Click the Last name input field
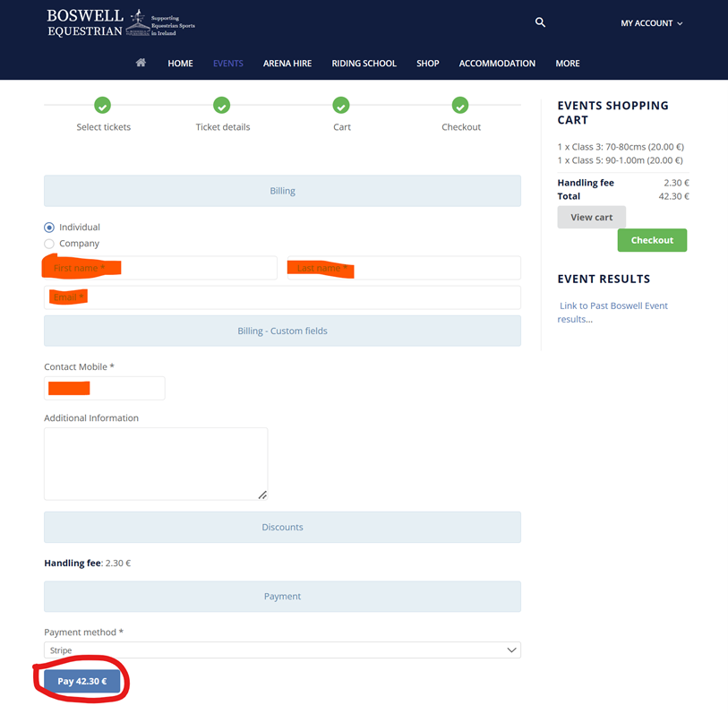728x714 pixels. (404, 268)
